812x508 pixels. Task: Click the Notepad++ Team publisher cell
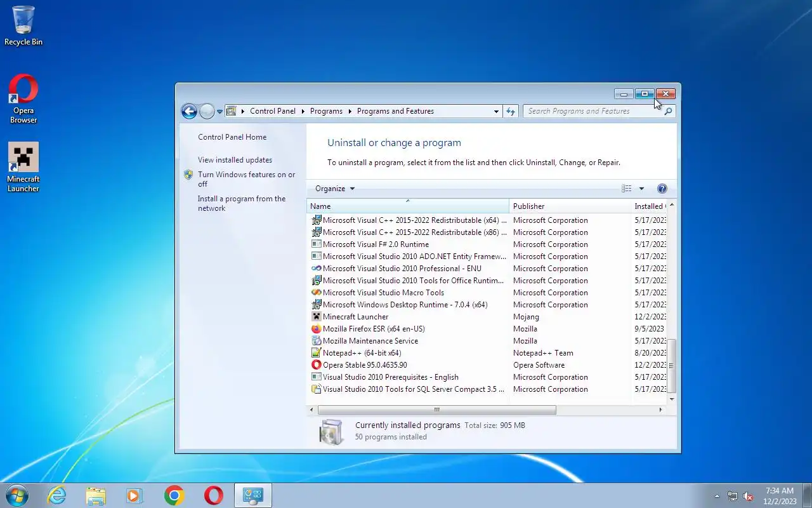click(x=543, y=353)
